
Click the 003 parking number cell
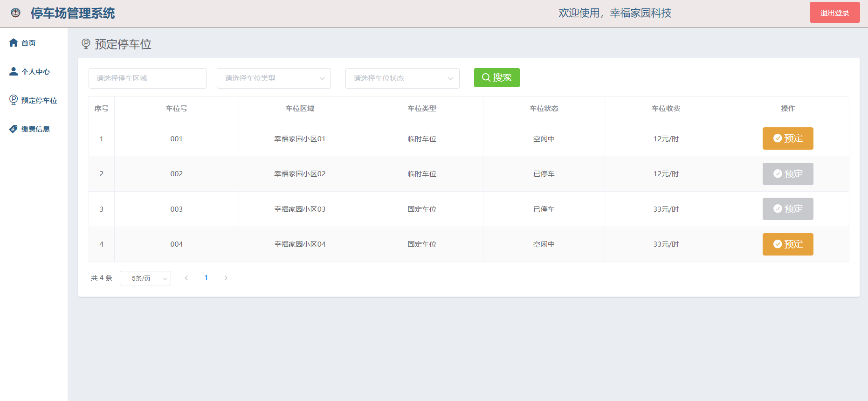point(177,209)
